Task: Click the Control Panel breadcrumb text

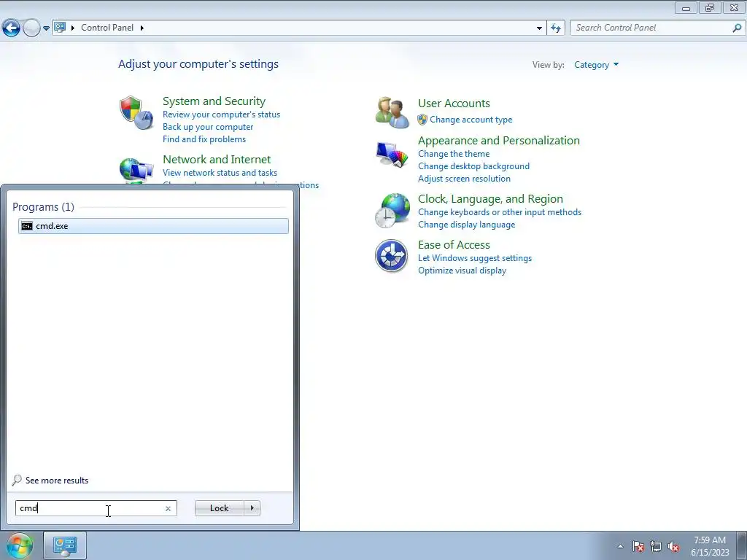Action: click(x=107, y=28)
